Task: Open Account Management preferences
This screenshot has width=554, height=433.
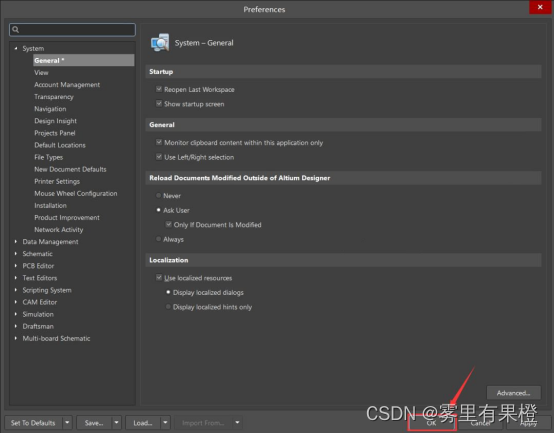Action: click(x=67, y=85)
